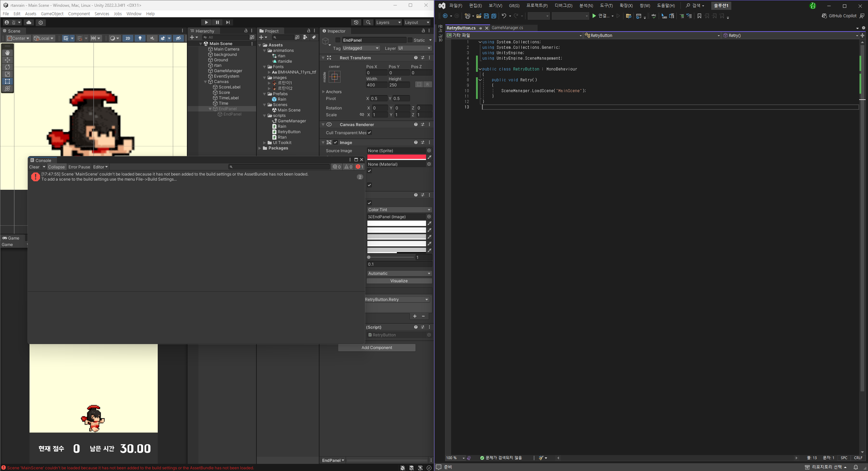Toggle Image component enabled checkbox
The image size is (868, 471).
pyautogui.click(x=335, y=142)
